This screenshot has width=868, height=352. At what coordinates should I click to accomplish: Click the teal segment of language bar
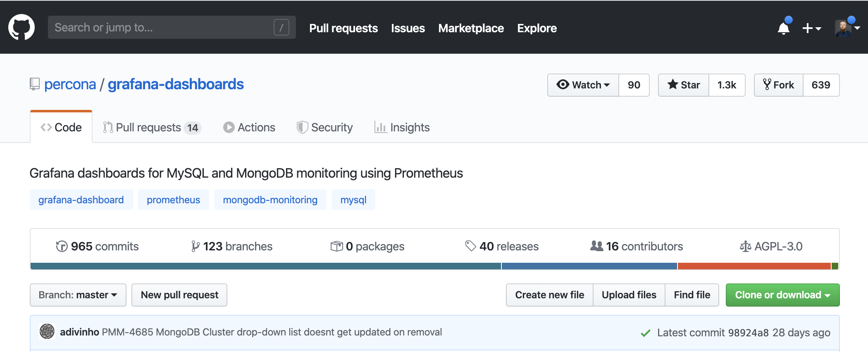(266, 266)
